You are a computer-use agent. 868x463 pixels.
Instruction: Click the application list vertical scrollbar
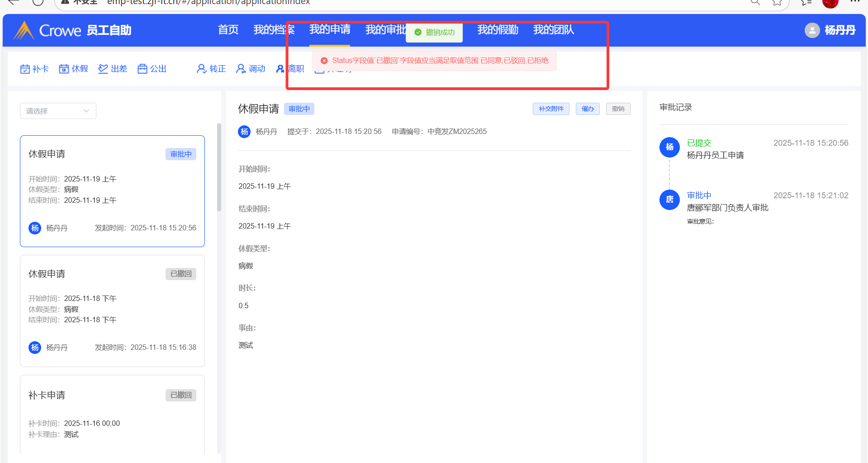click(219, 167)
